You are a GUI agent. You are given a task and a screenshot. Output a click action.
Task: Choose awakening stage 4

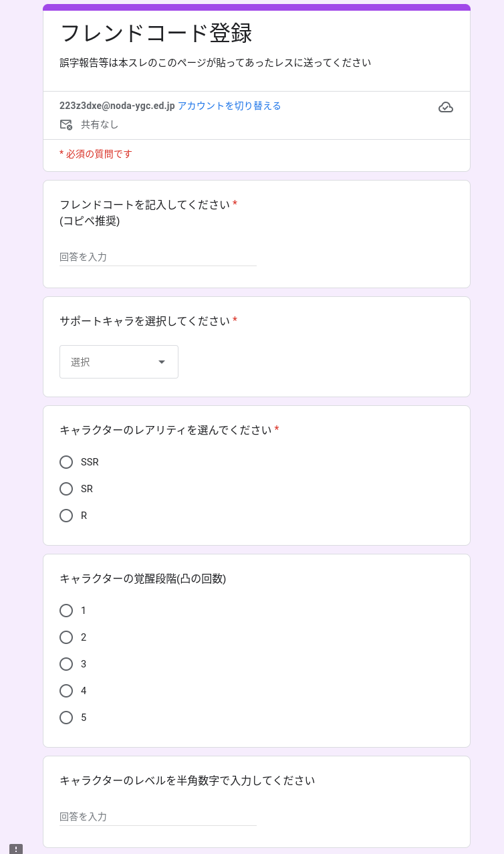click(x=66, y=691)
